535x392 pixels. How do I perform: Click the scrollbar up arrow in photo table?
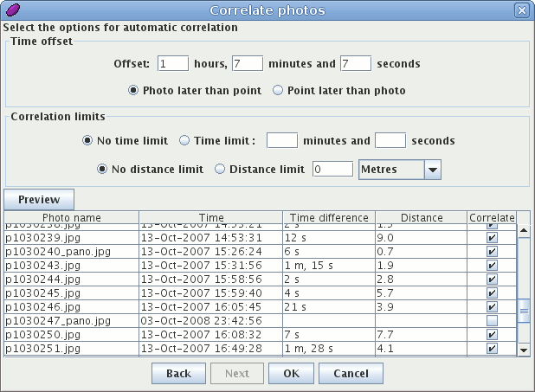[x=523, y=231]
